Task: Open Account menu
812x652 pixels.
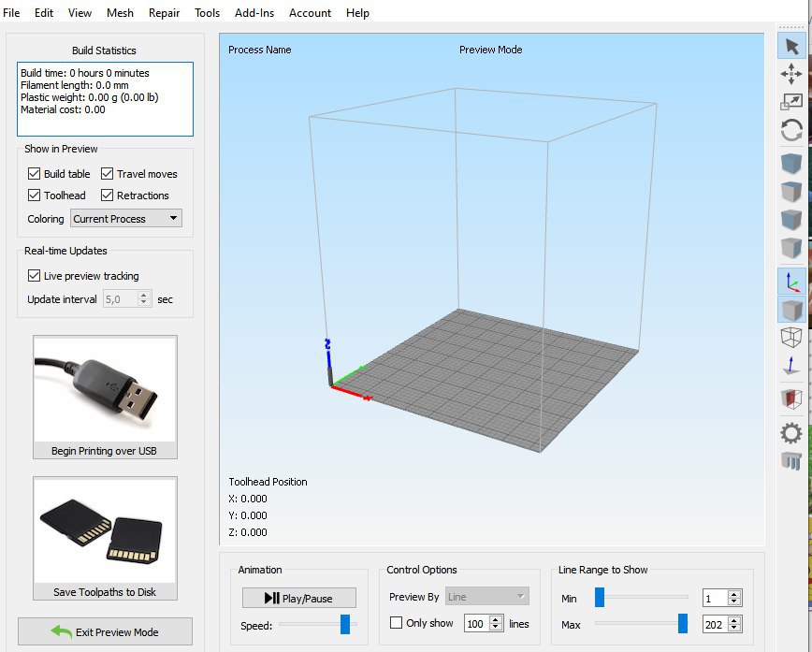Action: point(310,13)
